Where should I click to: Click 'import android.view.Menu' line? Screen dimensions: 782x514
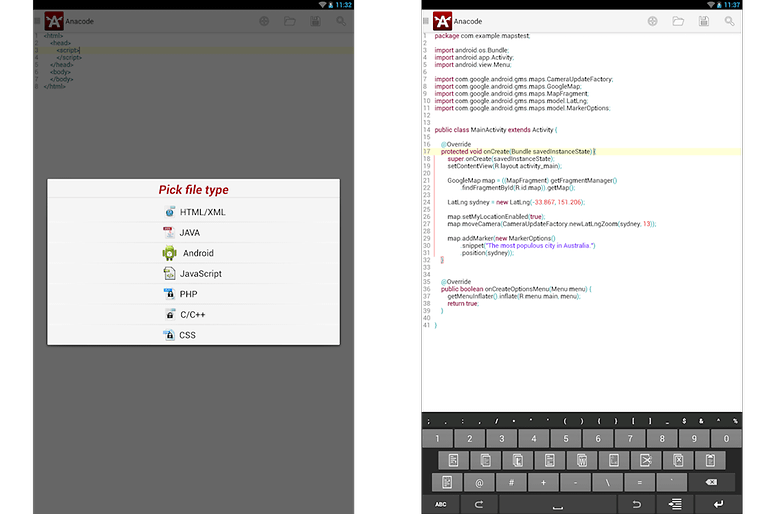[473, 65]
